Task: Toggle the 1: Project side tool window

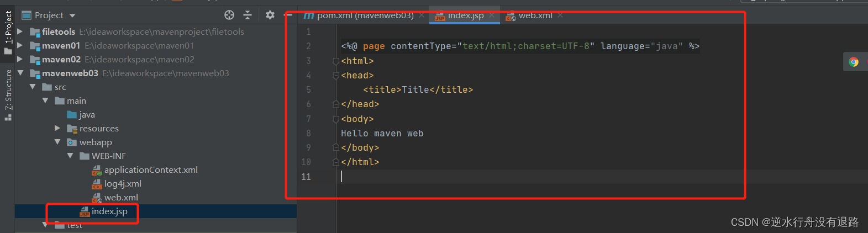Action: [x=8, y=32]
